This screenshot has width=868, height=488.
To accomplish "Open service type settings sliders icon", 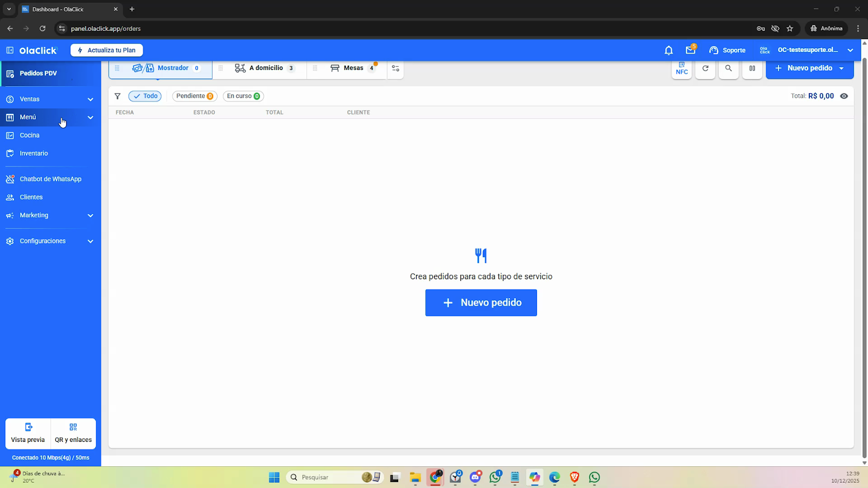I will (395, 68).
